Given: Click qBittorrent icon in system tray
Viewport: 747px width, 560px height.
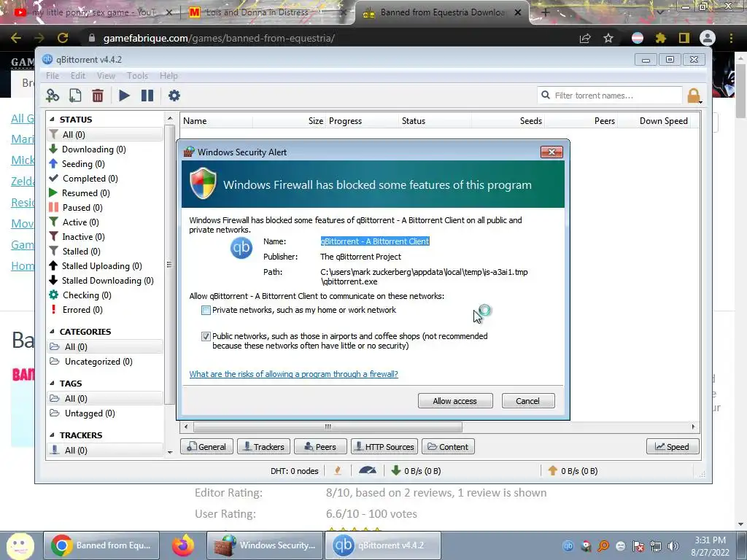Looking at the screenshot, I should point(568,546).
